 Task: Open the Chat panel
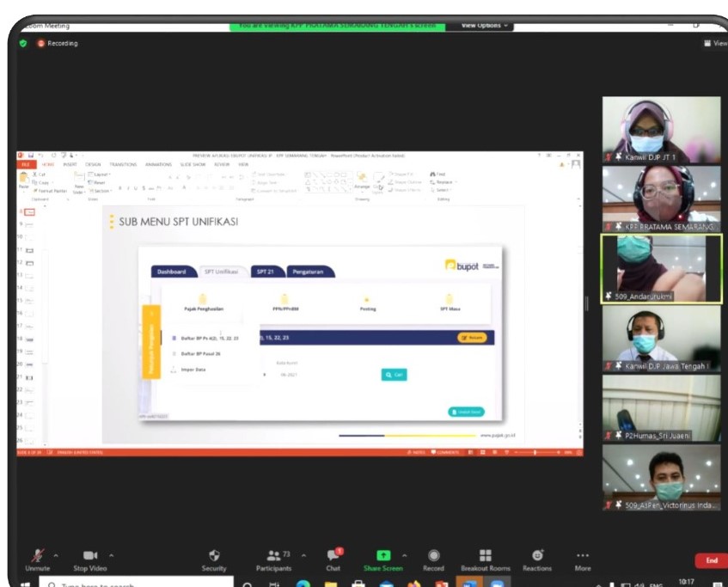click(x=333, y=556)
